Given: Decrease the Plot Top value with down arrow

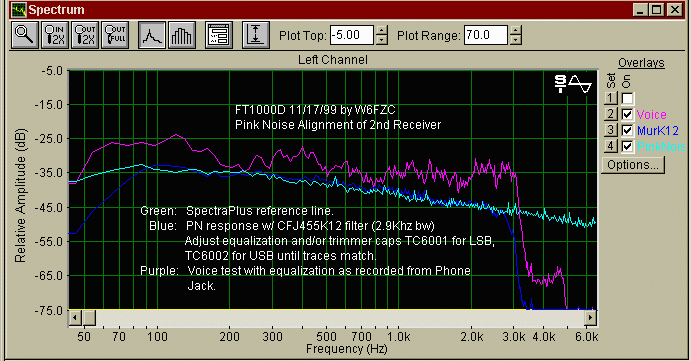Looking at the screenshot, I should pyautogui.click(x=382, y=40).
